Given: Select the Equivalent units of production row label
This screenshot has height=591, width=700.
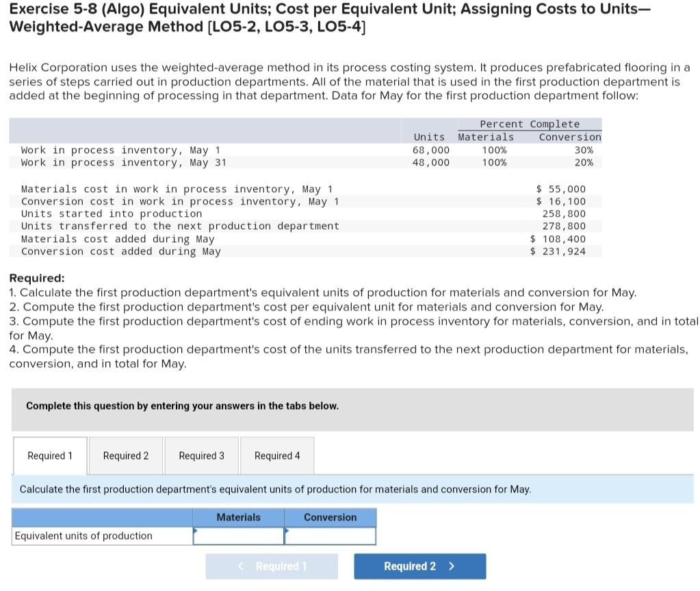Looking at the screenshot, I should (x=82, y=536).
